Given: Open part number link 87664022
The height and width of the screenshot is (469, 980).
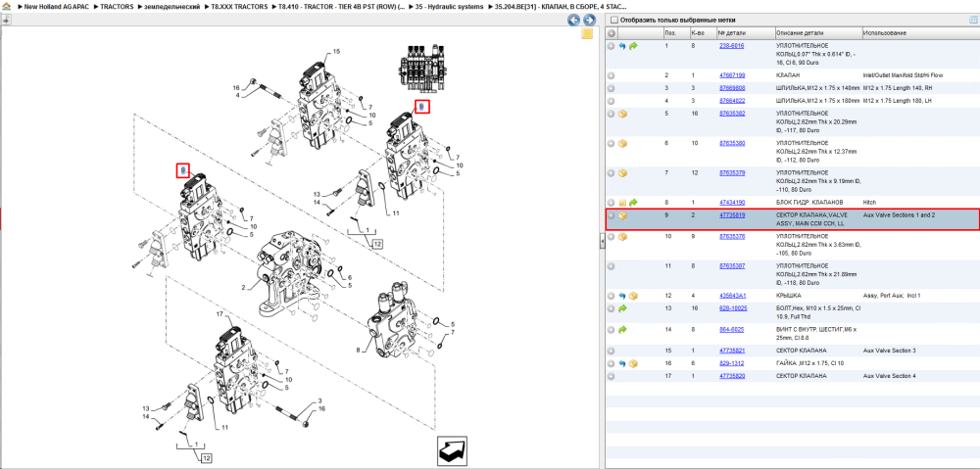Looking at the screenshot, I should (x=732, y=101).
